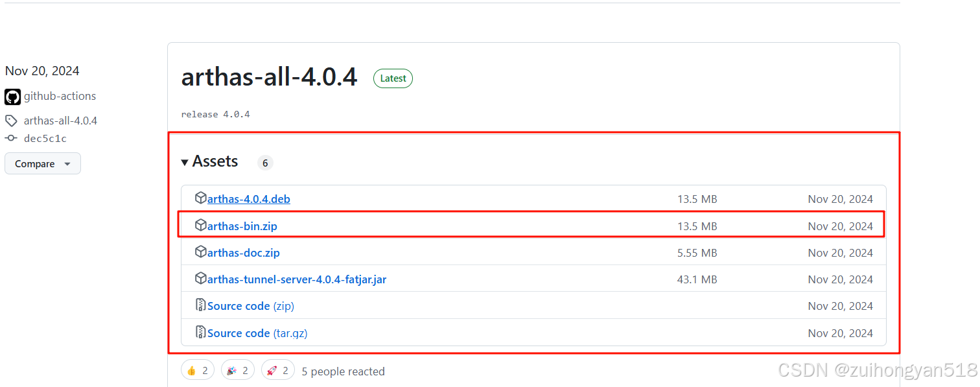Click the date in the arthas-doc.zip row

click(x=841, y=253)
